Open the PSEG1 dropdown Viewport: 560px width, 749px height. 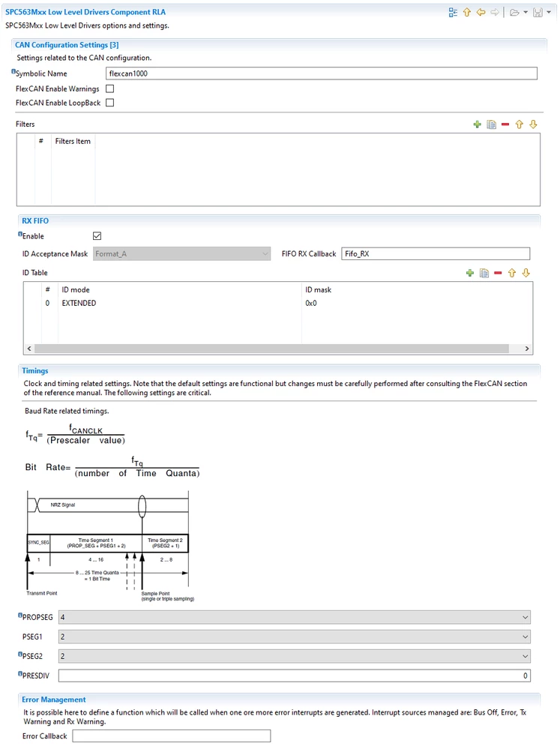point(295,637)
